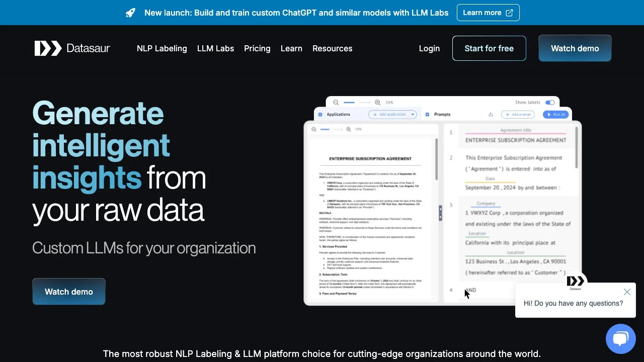The image size is (644, 362).
Task: Open the chat launcher bubble
Action: 621,339
